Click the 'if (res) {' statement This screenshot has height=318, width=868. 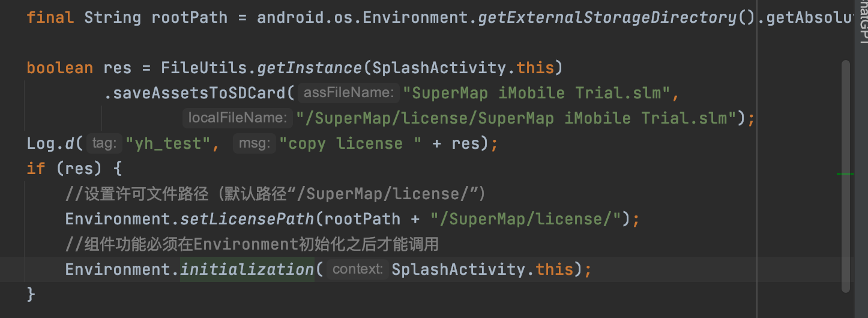tap(74, 169)
